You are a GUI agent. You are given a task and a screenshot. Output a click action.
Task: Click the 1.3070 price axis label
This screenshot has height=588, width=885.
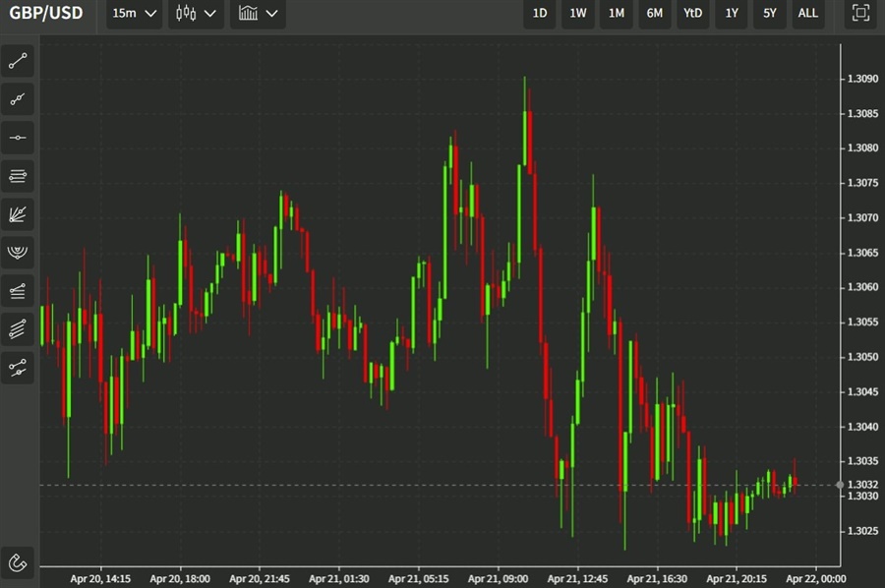[862, 218]
